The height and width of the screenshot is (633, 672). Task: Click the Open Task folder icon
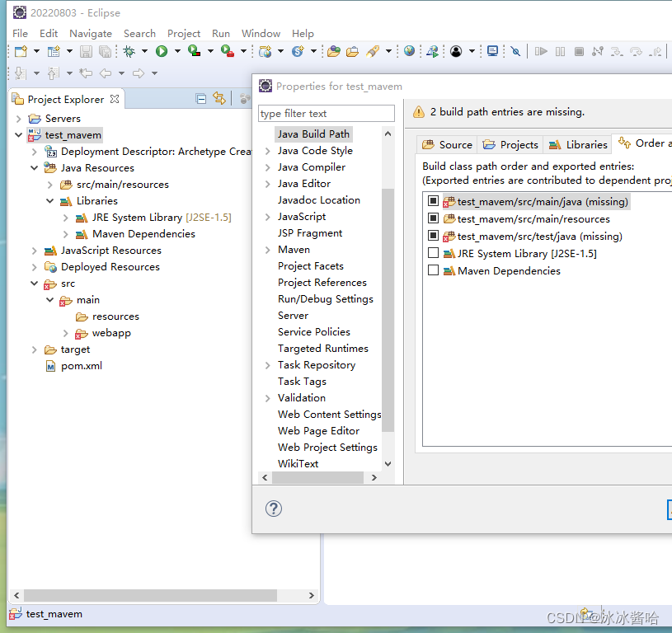pyautogui.click(x=352, y=51)
